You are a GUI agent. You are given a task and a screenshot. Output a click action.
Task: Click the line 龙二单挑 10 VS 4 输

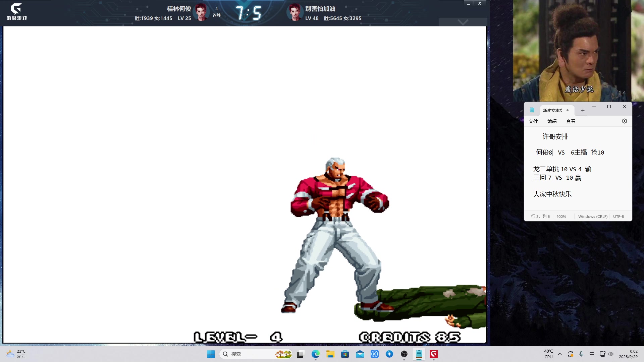click(x=562, y=169)
